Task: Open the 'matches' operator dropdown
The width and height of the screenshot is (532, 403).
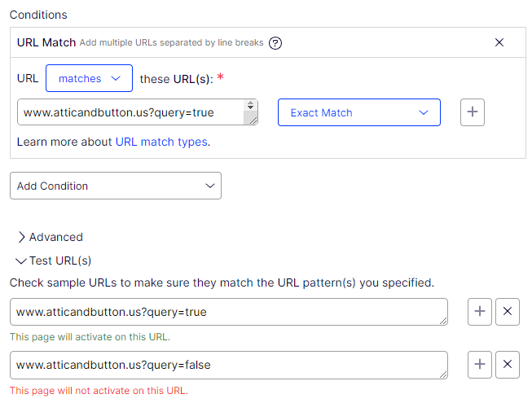Action: click(90, 79)
